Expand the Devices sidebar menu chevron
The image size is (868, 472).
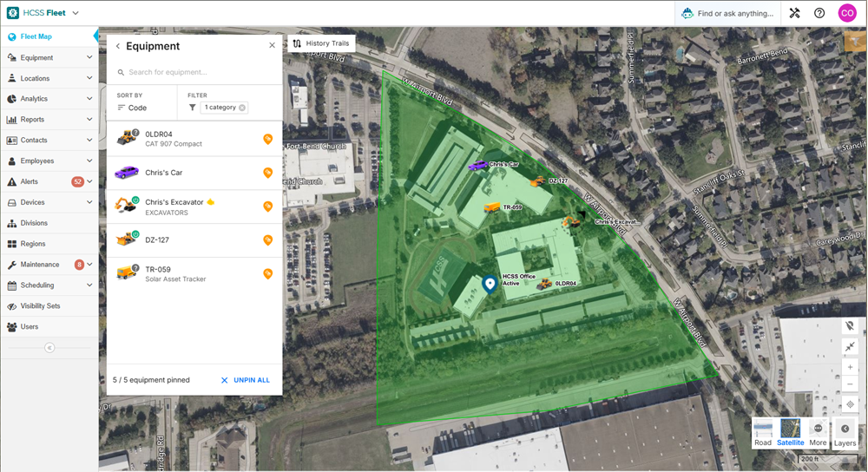pos(89,202)
